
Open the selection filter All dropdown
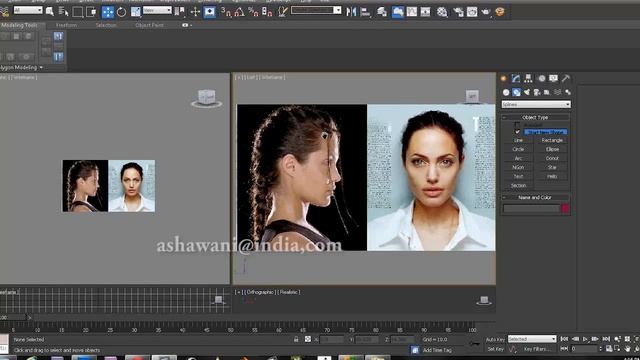28,10
